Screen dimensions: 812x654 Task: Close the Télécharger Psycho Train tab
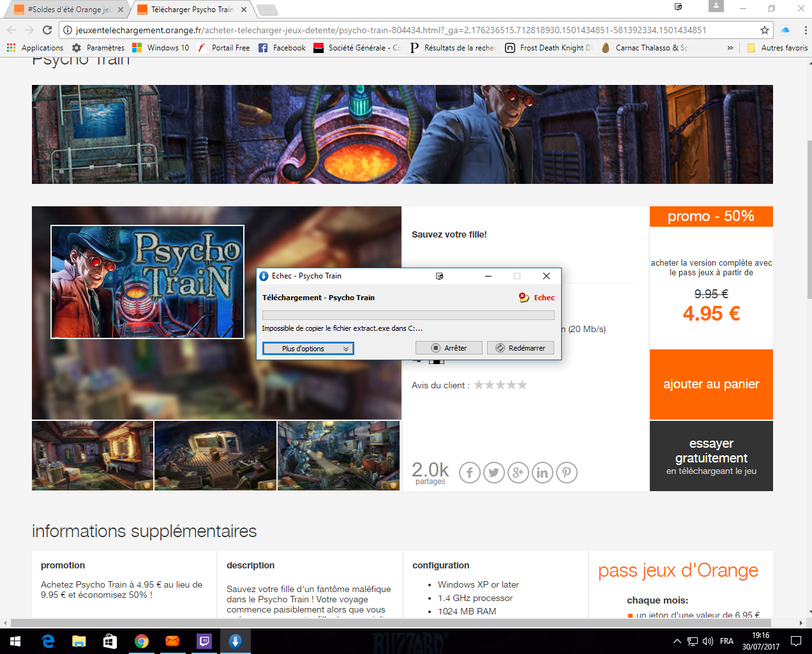[244, 10]
